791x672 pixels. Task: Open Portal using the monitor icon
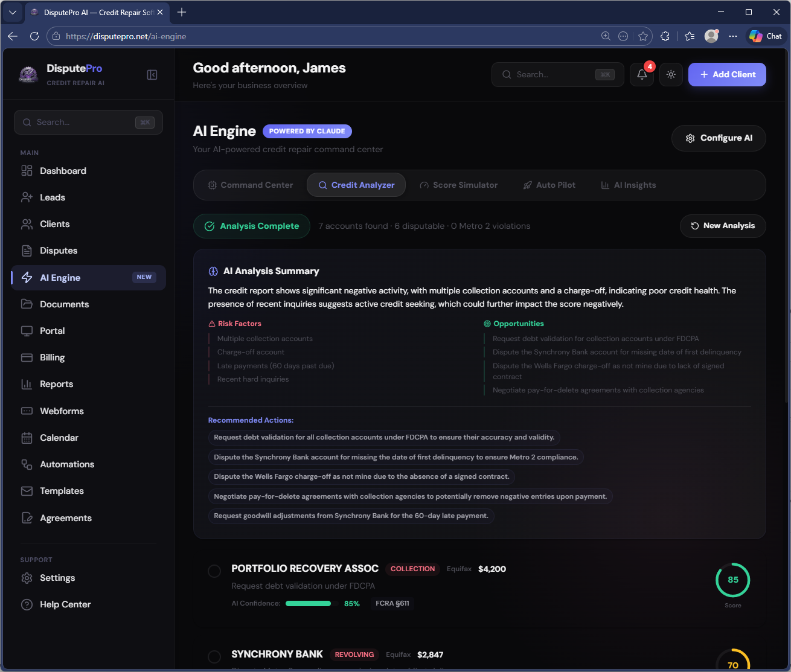(x=27, y=330)
